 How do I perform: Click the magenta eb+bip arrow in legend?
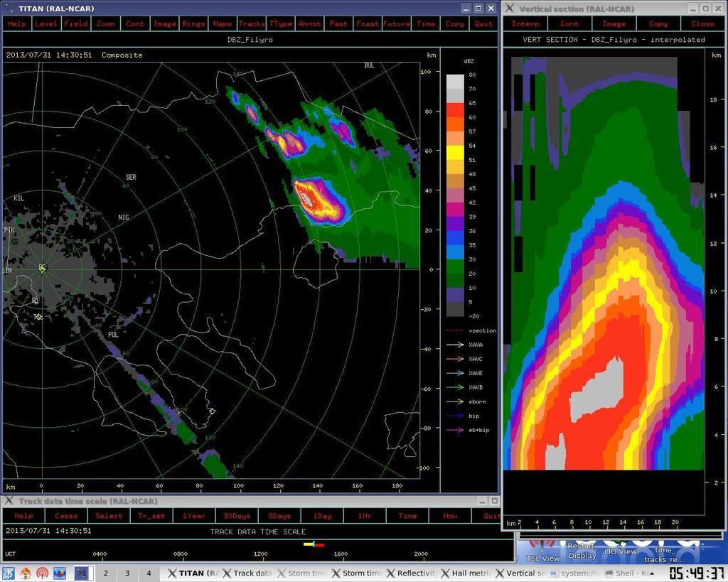tap(455, 430)
